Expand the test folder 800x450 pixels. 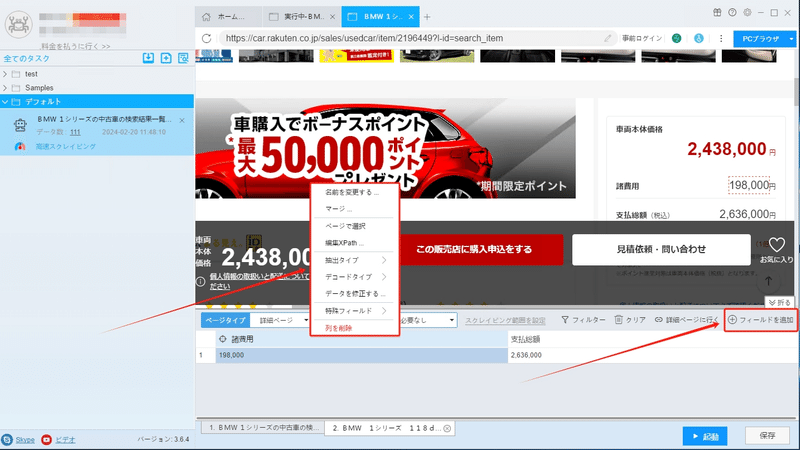5,74
